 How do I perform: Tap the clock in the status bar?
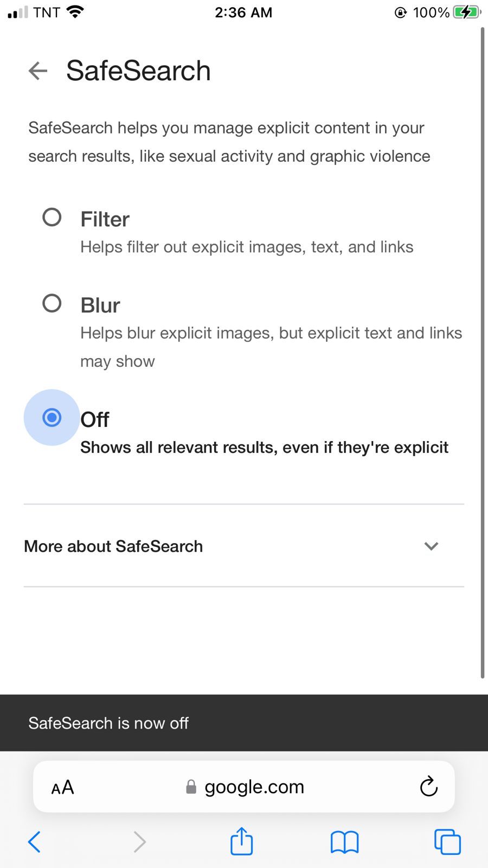pos(244,12)
